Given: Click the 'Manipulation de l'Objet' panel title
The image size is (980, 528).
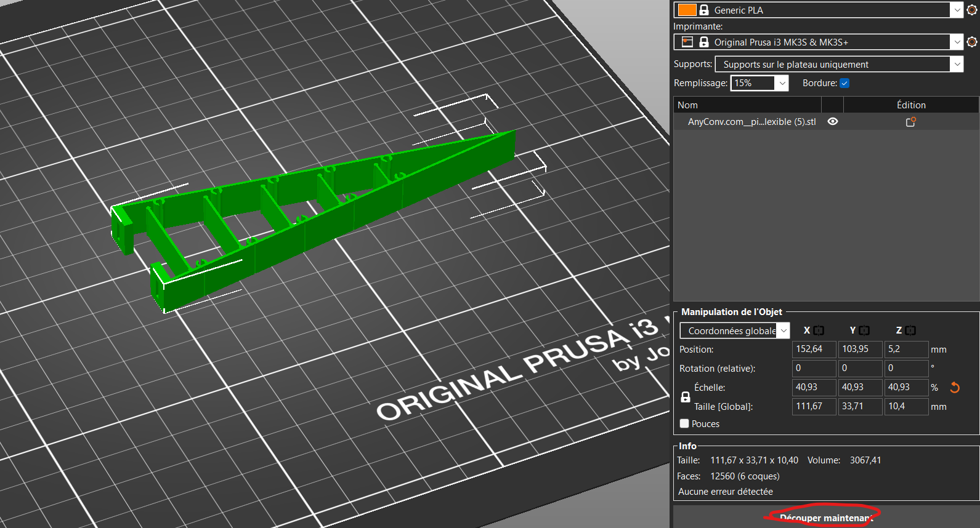Looking at the screenshot, I should click(x=731, y=312).
